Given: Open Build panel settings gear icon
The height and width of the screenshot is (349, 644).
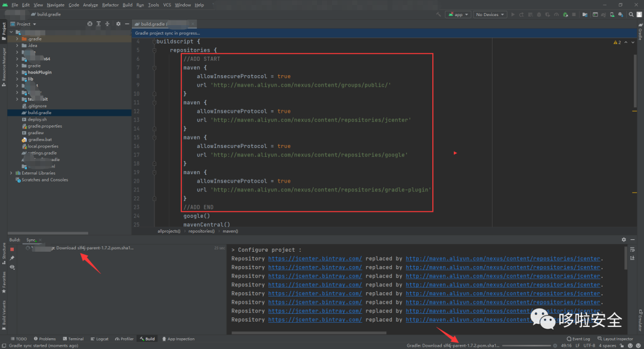Looking at the screenshot, I should point(624,240).
